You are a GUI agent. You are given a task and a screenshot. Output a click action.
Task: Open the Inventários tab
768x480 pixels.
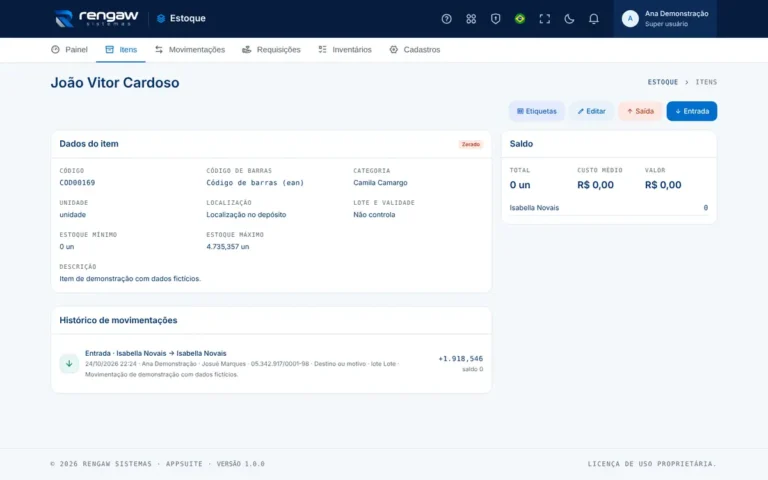point(345,49)
